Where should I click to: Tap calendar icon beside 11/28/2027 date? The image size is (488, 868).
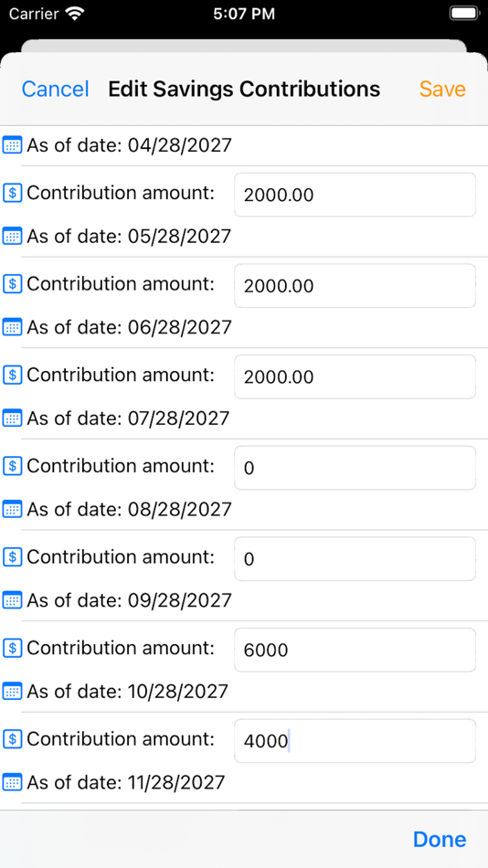point(12,782)
